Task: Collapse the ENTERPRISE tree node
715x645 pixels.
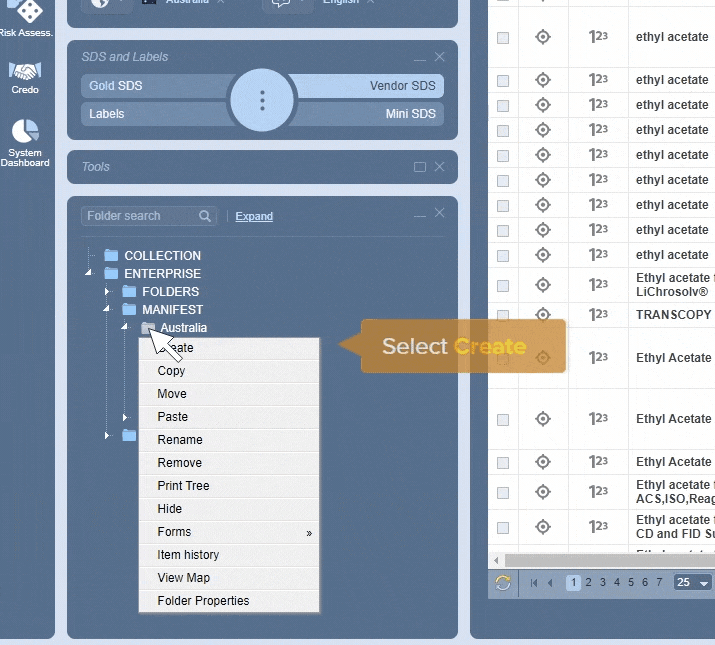Action: (88, 273)
